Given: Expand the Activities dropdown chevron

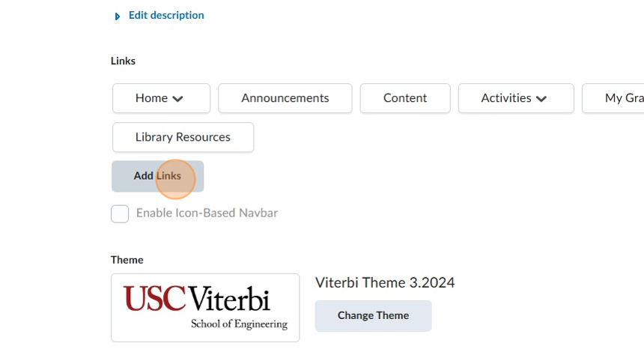Looking at the screenshot, I should (x=541, y=99).
